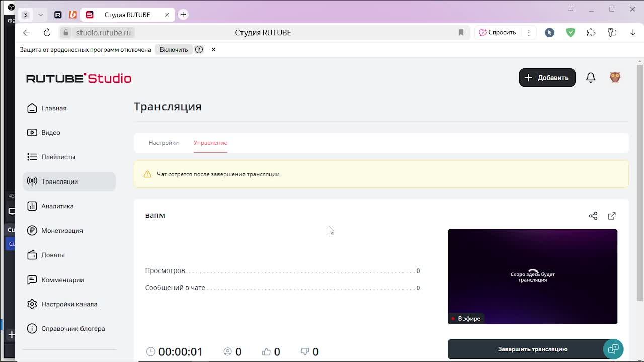This screenshot has width=644, height=362.
Task: Open the tab collections icon in the toolbar
Action: tap(612, 32)
